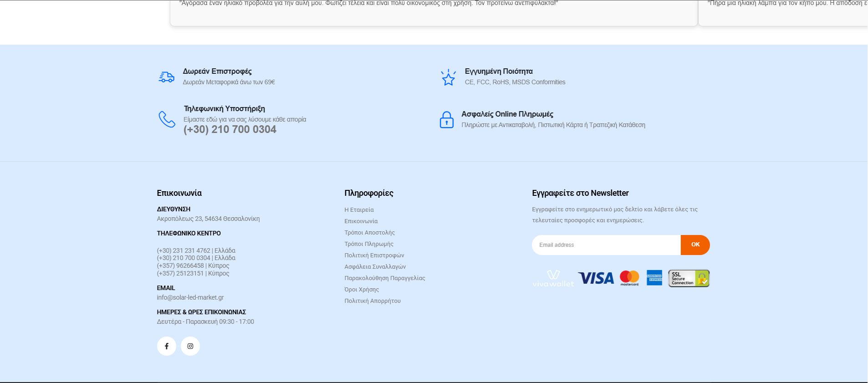The height and width of the screenshot is (383, 868).
Task: Click the Viva Wallet logo
Action: click(x=553, y=278)
